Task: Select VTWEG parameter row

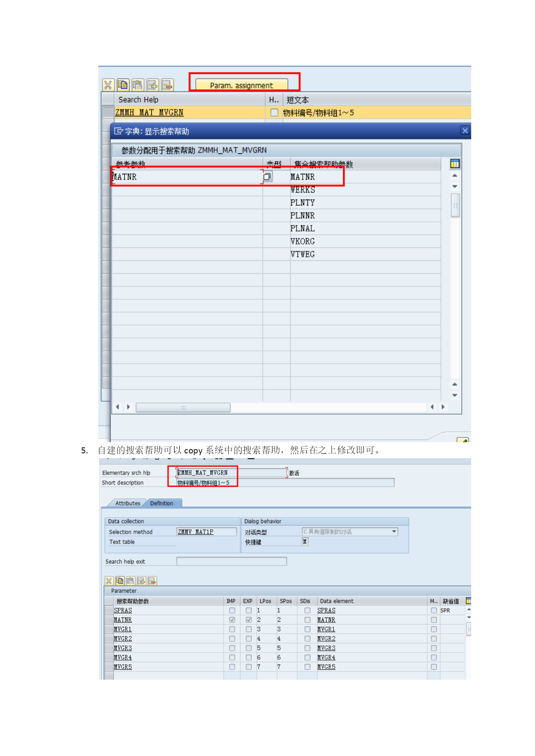Action: point(303,254)
